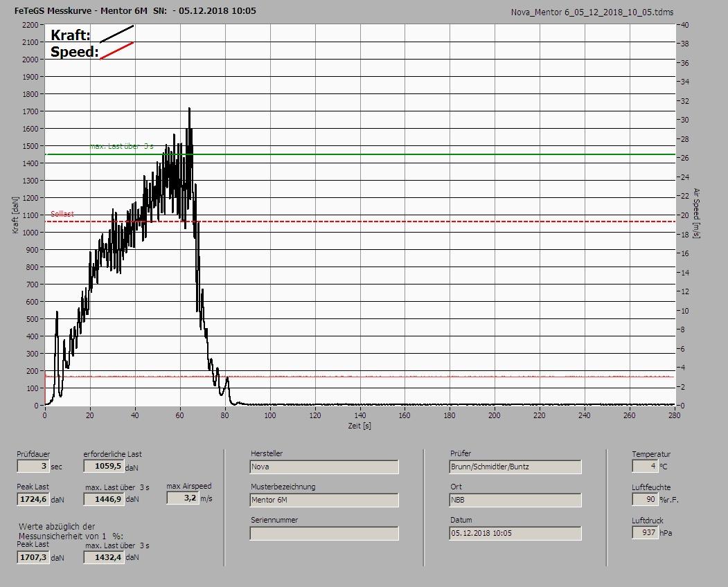Click the Prüfdauer value field showing 3
728x587 pixels.
click(33, 466)
